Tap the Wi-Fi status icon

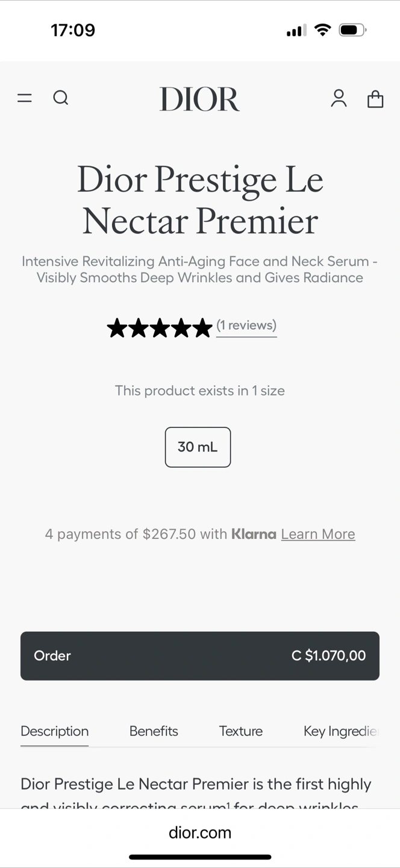point(323,30)
